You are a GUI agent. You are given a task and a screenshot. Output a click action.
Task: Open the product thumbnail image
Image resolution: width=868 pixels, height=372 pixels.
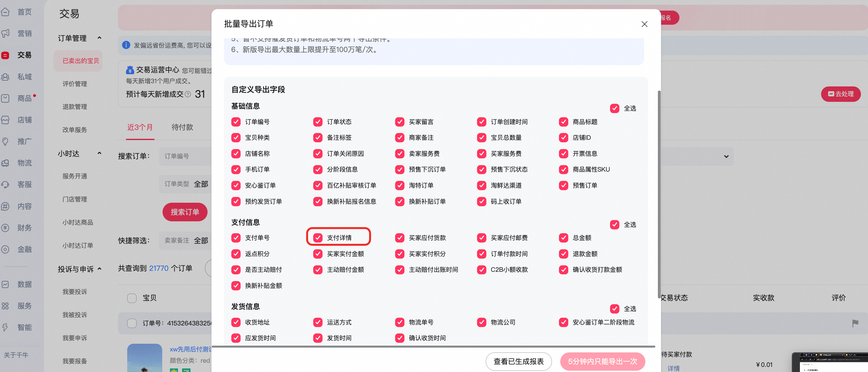click(x=145, y=358)
